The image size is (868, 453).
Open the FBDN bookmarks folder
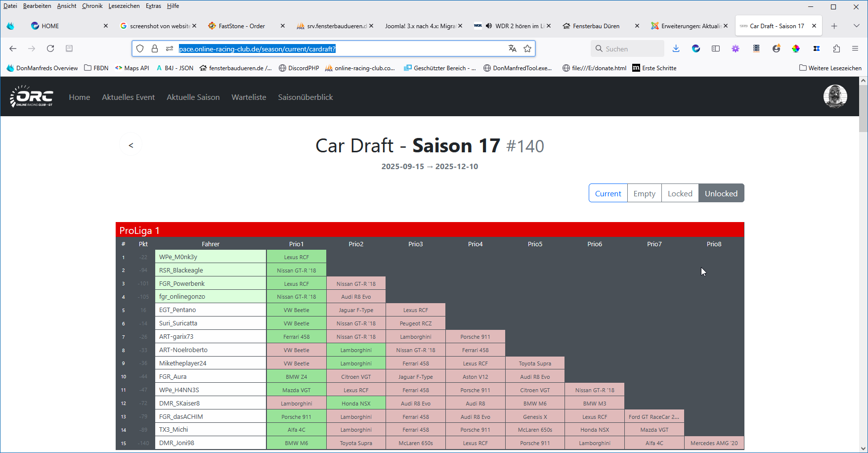point(96,68)
